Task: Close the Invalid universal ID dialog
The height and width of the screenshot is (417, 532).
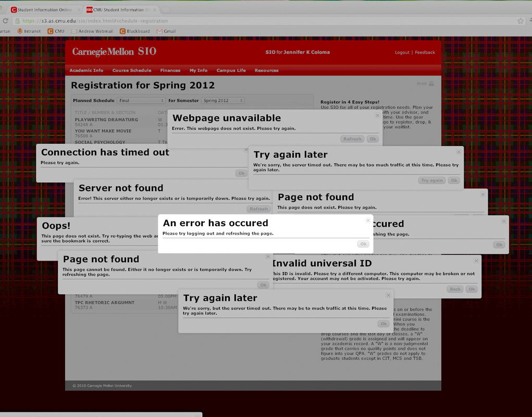Action: click(476, 261)
